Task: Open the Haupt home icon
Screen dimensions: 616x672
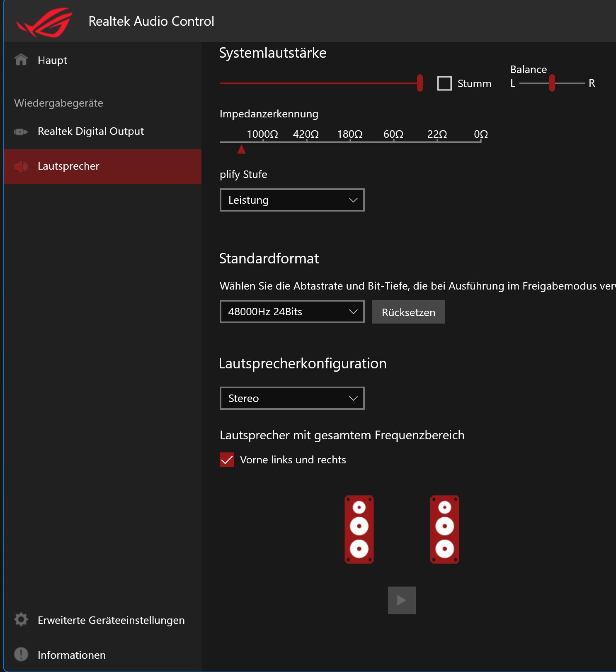Action: (21, 60)
